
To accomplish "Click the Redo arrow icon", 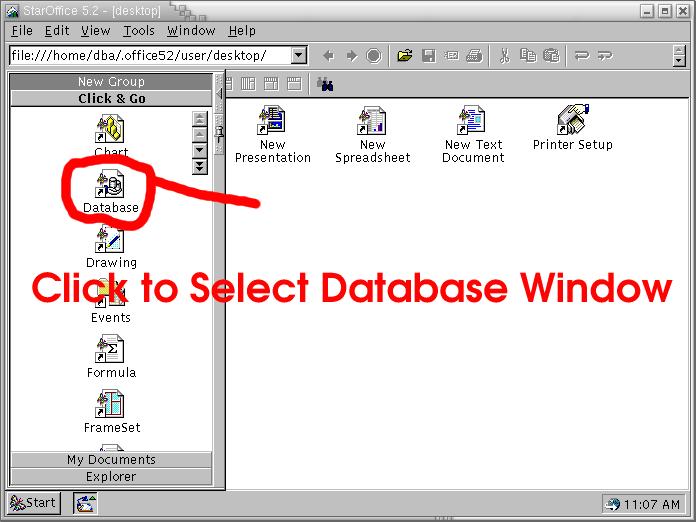I will pyautogui.click(x=605, y=56).
